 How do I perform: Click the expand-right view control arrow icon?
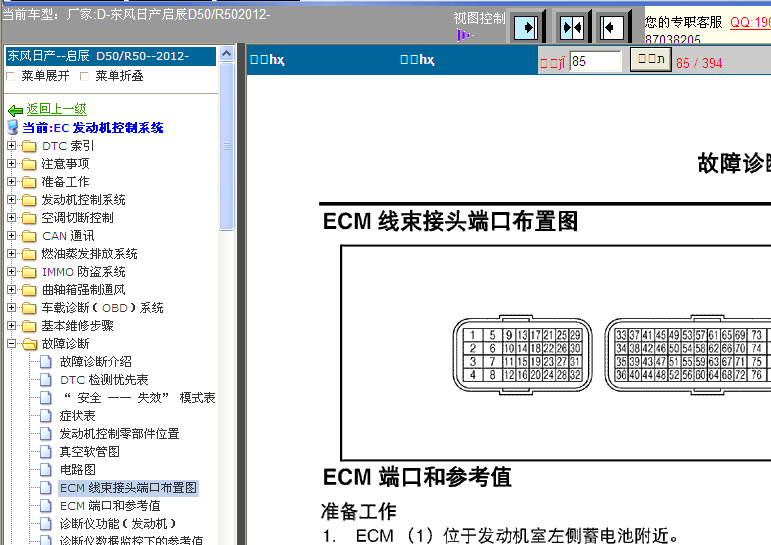point(526,27)
